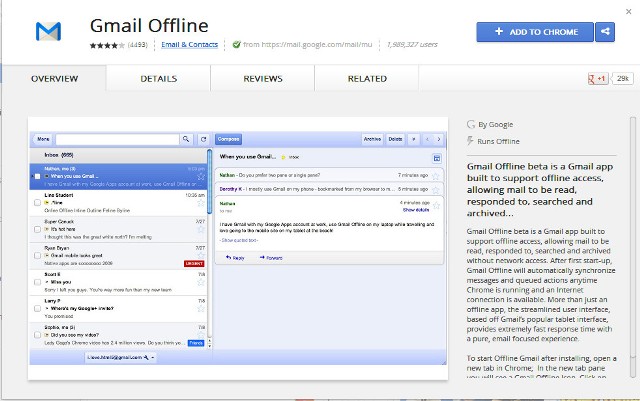Open the more actions dropdown arrow beside Delete
Screen dimensions: 640x401
click(413, 139)
